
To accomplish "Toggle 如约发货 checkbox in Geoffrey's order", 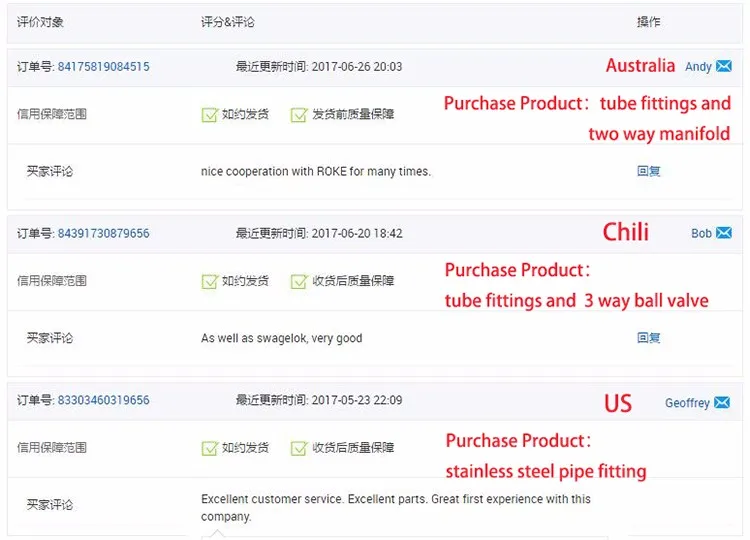I will tap(210, 449).
